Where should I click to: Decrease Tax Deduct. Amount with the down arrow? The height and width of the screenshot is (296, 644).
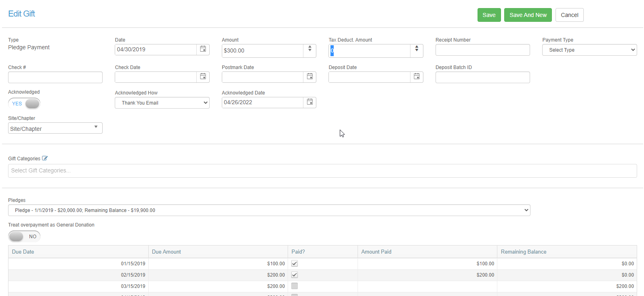(x=417, y=50)
